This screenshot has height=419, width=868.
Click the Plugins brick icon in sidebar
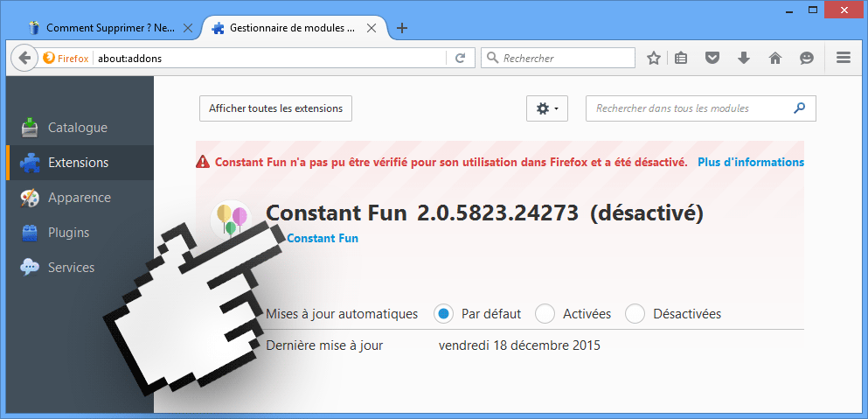coord(30,233)
